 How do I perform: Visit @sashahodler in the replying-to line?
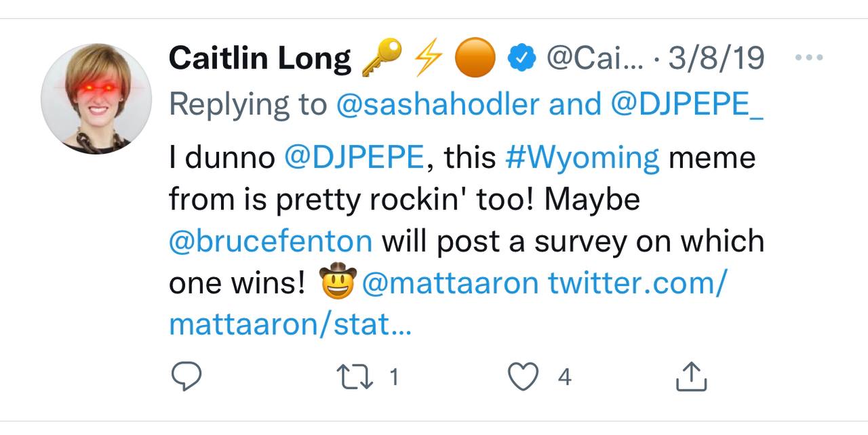(x=438, y=104)
